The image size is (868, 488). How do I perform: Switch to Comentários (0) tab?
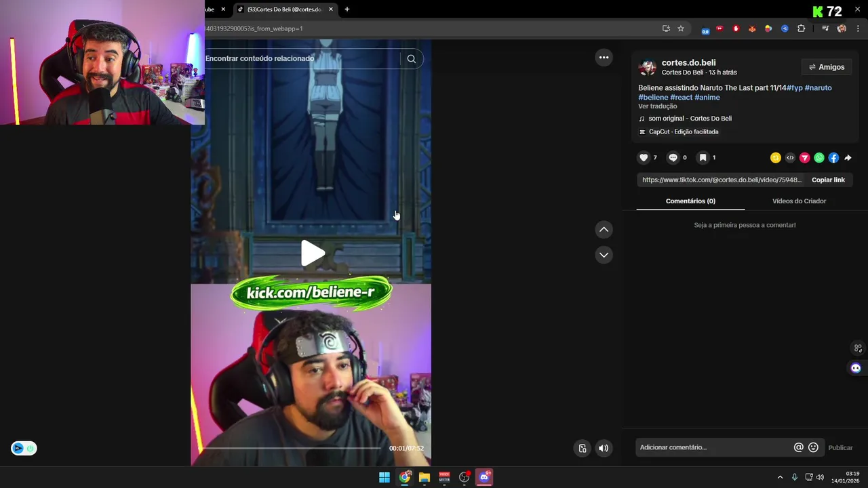tap(690, 201)
